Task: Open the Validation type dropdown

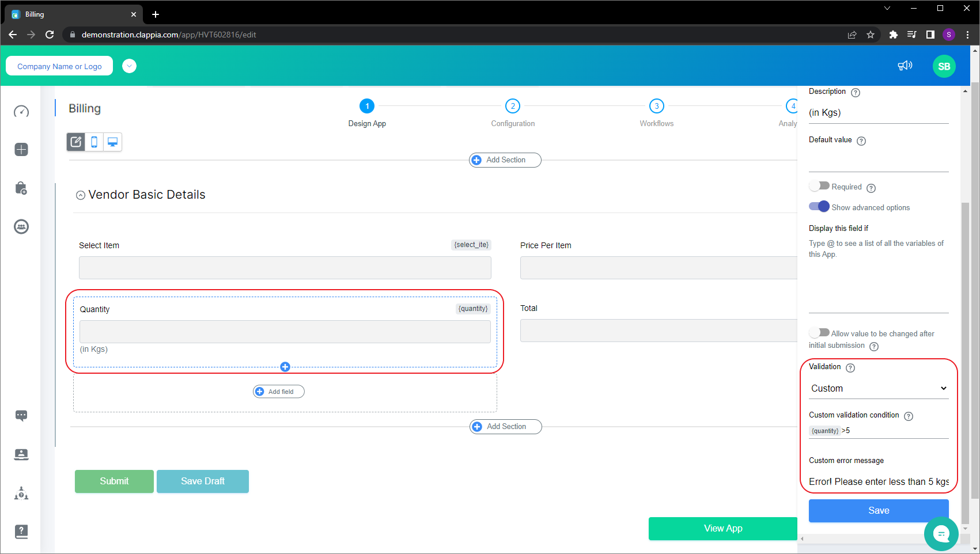Action: tap(879, 389)
